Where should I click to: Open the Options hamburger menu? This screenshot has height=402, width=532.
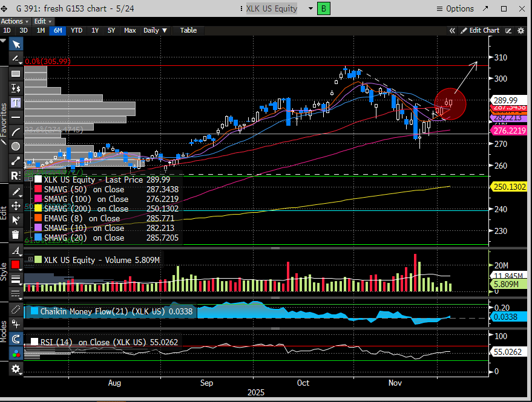point(455,8)
